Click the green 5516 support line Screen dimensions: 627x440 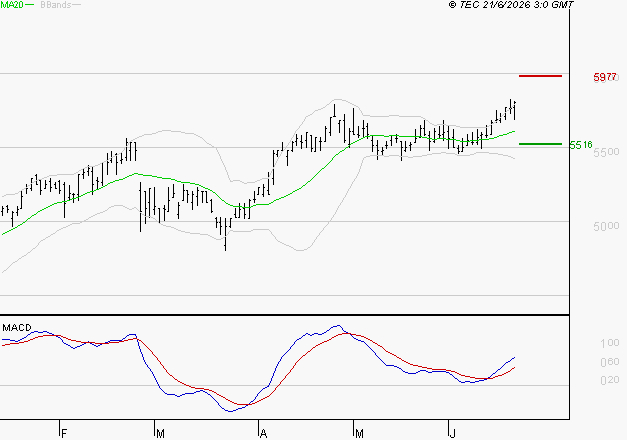tap(540, 144)
